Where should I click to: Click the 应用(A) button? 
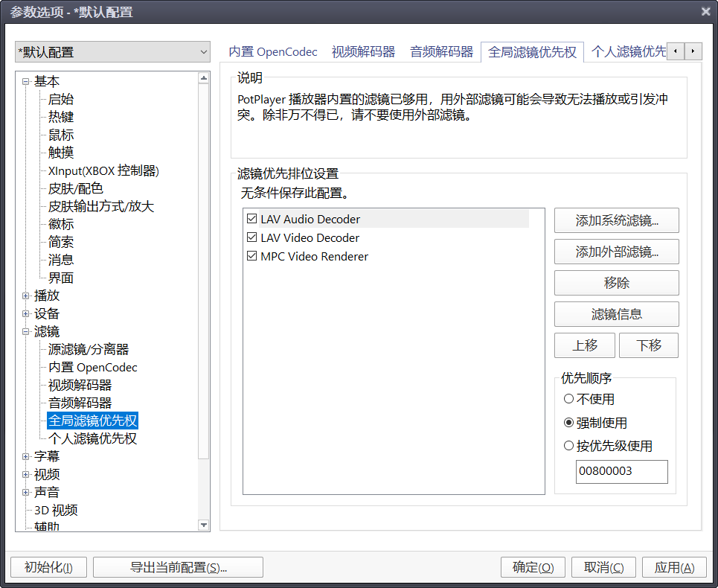674,567
